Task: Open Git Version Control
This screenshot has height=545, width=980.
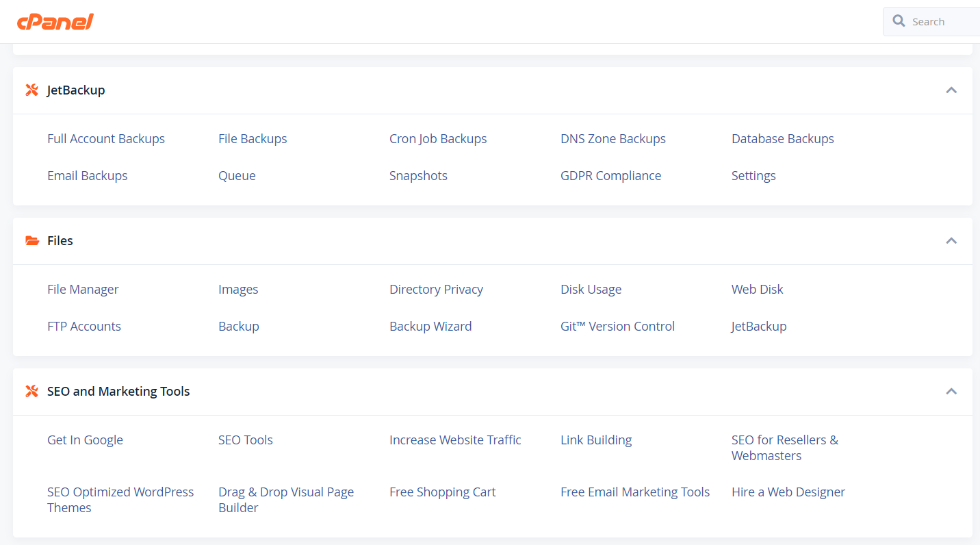Action: pos(617,326)
